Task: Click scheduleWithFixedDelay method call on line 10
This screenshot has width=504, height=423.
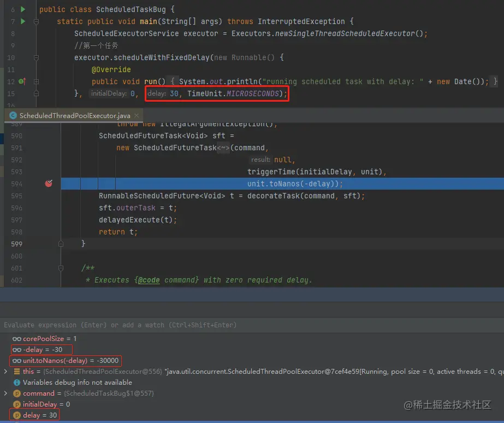Action: [x=162, y=57]
